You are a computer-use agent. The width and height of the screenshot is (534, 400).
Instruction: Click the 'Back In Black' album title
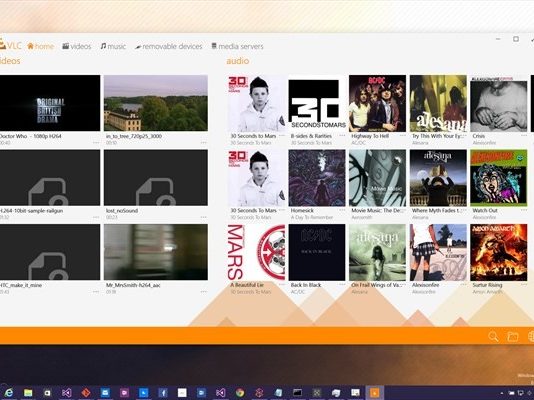click(x=306, y=285)
